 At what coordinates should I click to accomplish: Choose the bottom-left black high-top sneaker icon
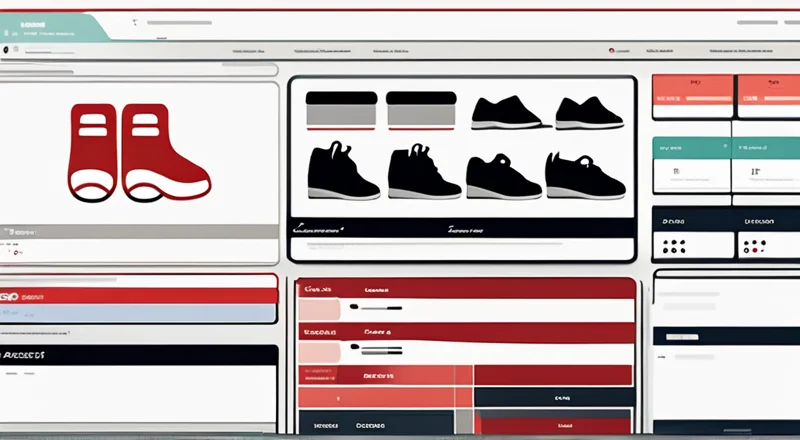click(x=343, y=171)
